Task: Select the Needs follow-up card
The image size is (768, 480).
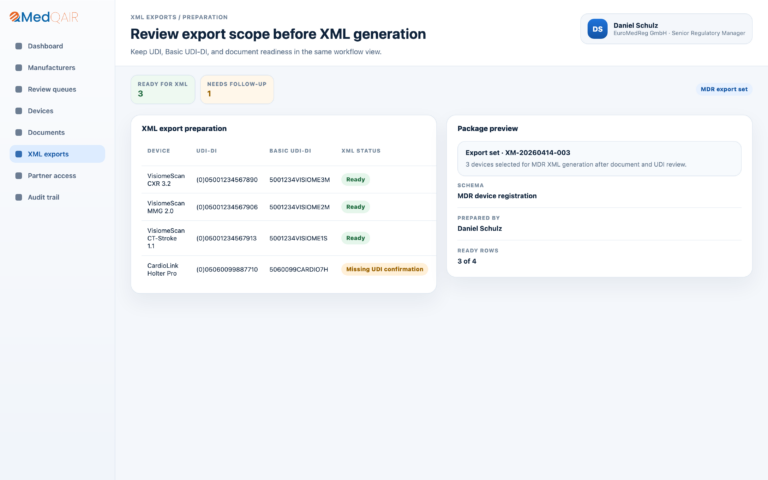Action: pyautogui.click(x=237, y=89)
